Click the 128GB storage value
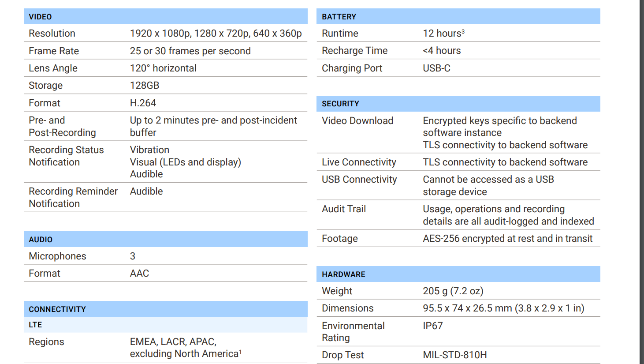Screen dimensions: 644x364 pyautogui.click(x=145, y=86)
